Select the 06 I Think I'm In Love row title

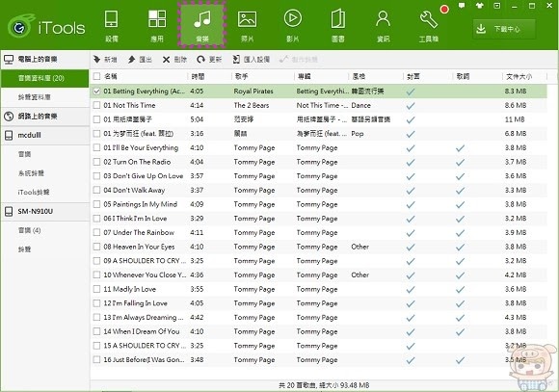tap(135, 219)
